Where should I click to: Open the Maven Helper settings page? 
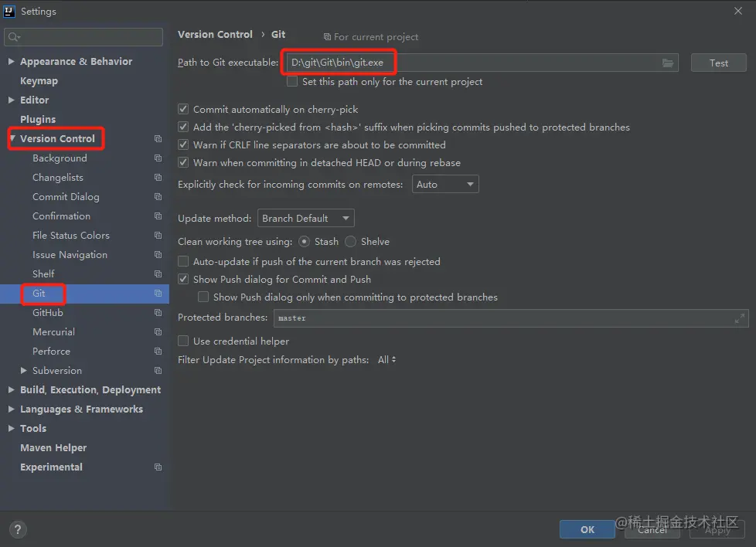pos(53,447)
